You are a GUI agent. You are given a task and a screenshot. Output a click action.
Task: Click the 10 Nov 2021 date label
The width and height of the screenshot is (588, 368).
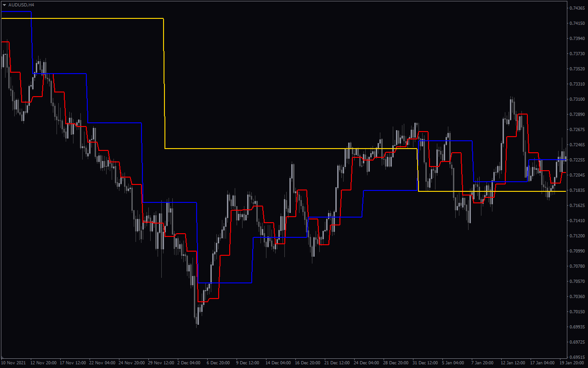point(13,363)
